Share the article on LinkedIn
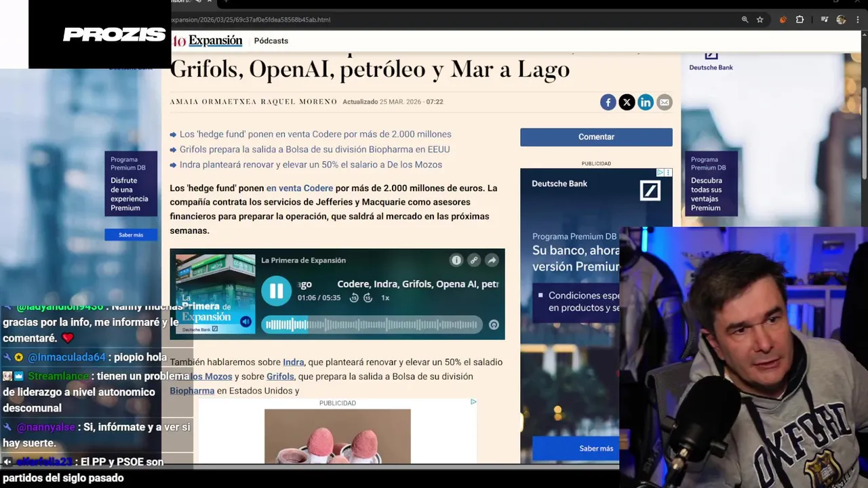This screenshot has width=868, height=488. point(646,102)
